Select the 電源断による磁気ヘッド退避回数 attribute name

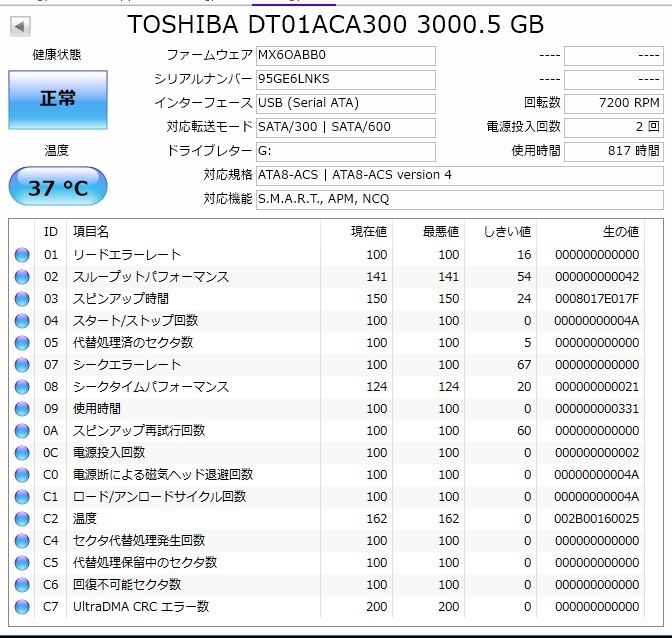click(x=163, y=475)
